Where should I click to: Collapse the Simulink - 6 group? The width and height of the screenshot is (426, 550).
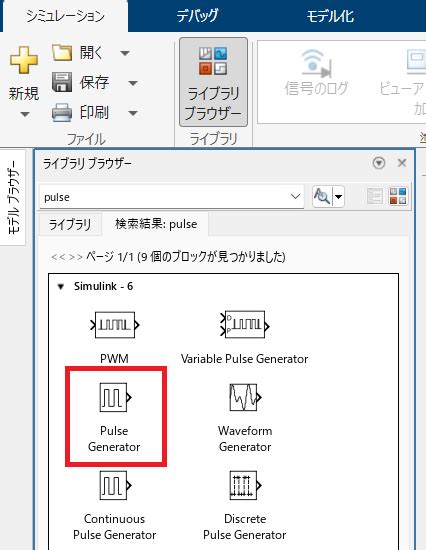61,287
